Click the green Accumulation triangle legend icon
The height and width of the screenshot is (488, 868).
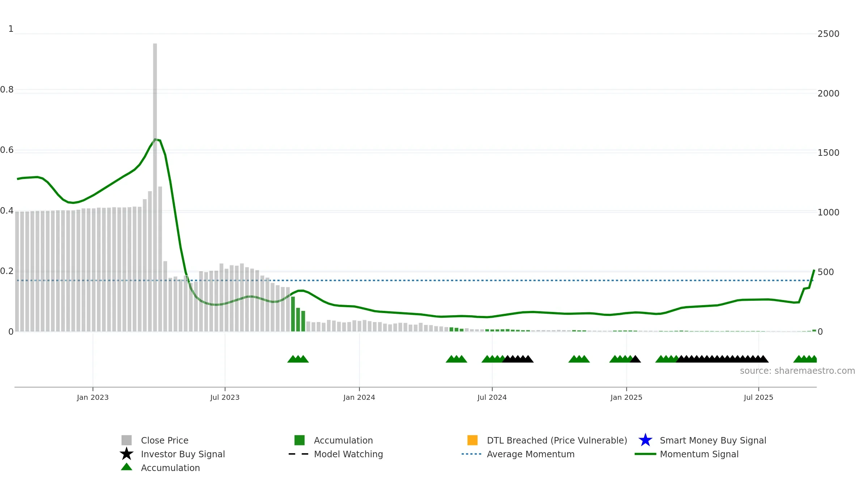pos(127,467)
